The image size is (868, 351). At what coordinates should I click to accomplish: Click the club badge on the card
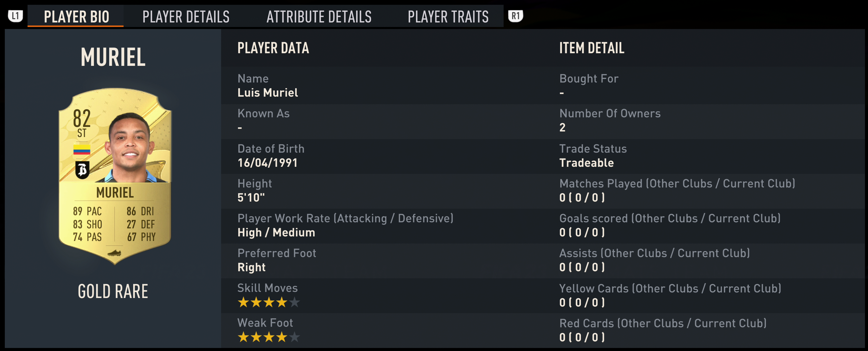pos(82,169)
